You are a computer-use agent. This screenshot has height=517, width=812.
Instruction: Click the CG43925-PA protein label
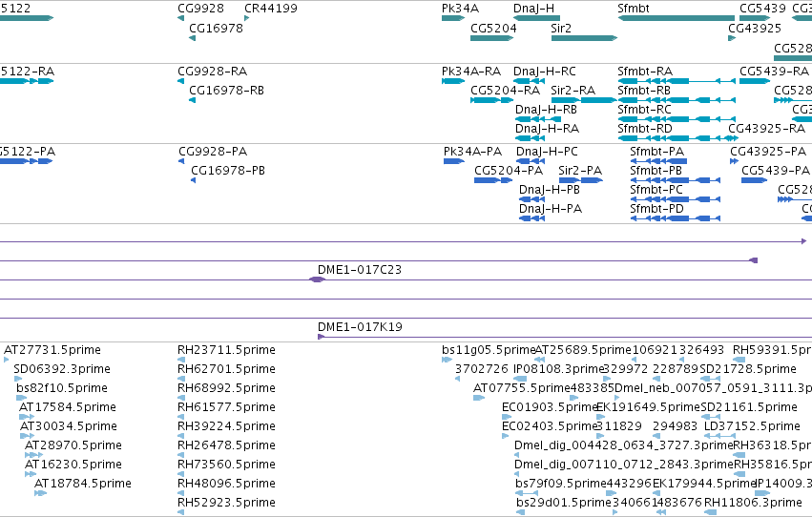[x=768, y=152]
